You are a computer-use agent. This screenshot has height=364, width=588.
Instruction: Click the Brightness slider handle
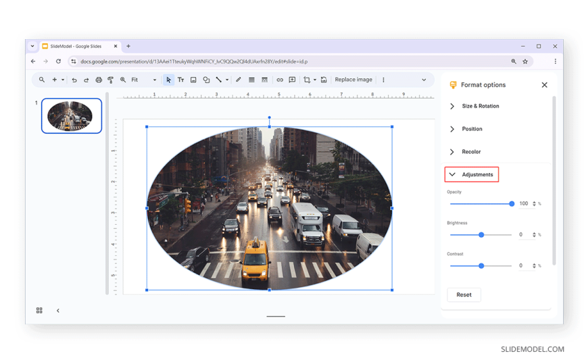tap(481, 235)
